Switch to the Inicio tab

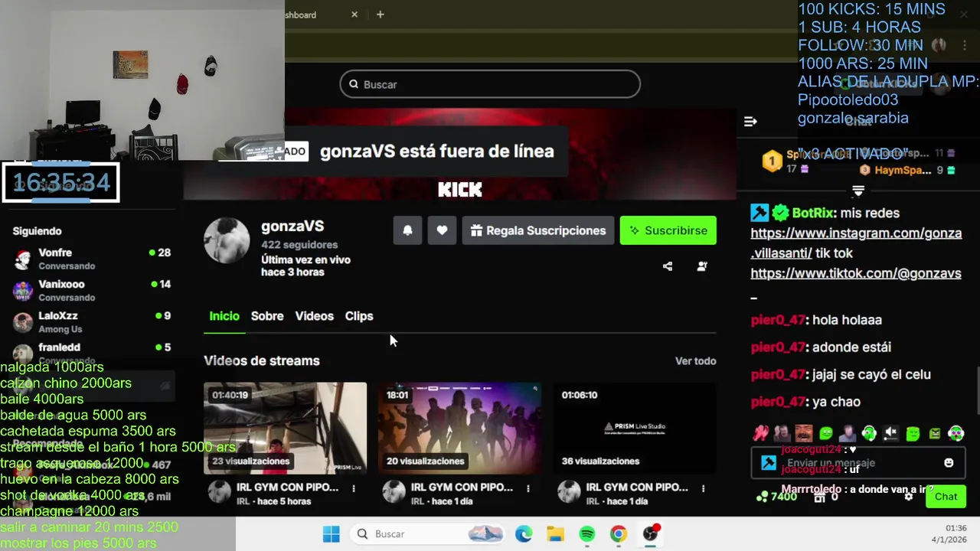[x=224, y=316]
